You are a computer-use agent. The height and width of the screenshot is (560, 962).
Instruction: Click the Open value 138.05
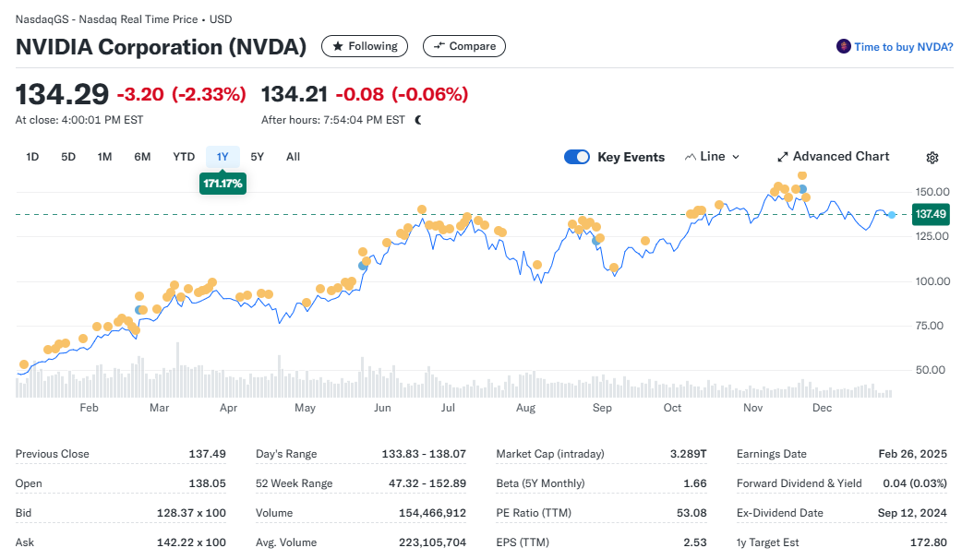coord(208,483)
